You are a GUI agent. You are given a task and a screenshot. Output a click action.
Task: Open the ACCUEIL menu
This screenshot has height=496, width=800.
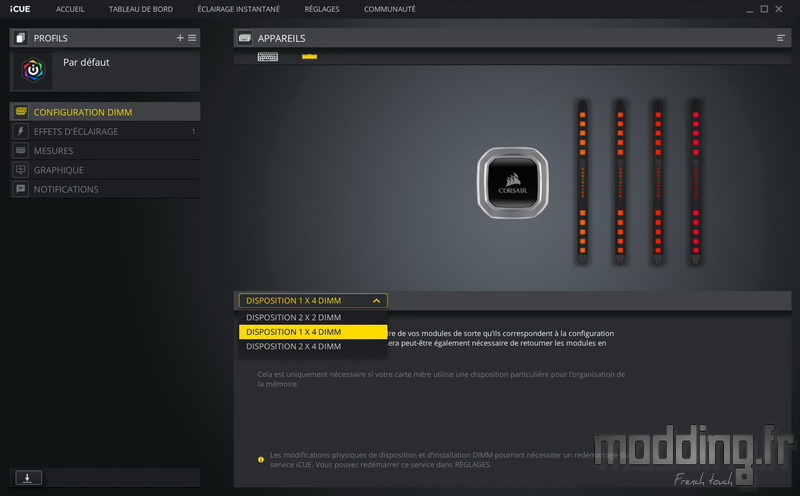(70, 9)
